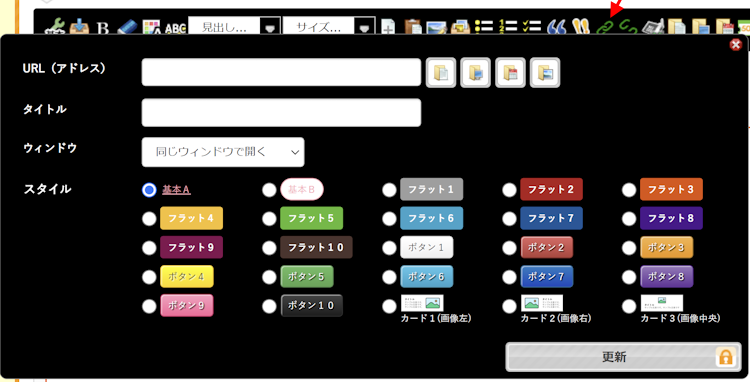Click the URL address input field
750x382 pixels.
tap(281, 72)
